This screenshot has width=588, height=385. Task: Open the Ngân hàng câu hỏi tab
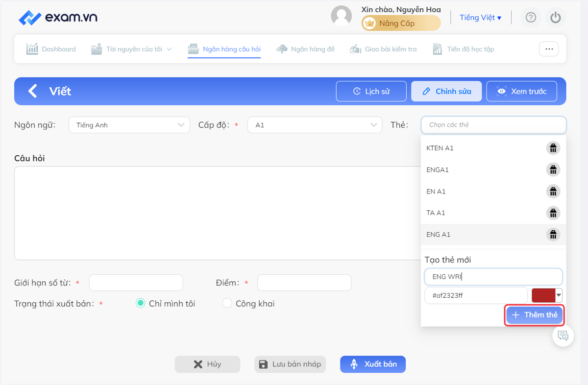point(224,49)
